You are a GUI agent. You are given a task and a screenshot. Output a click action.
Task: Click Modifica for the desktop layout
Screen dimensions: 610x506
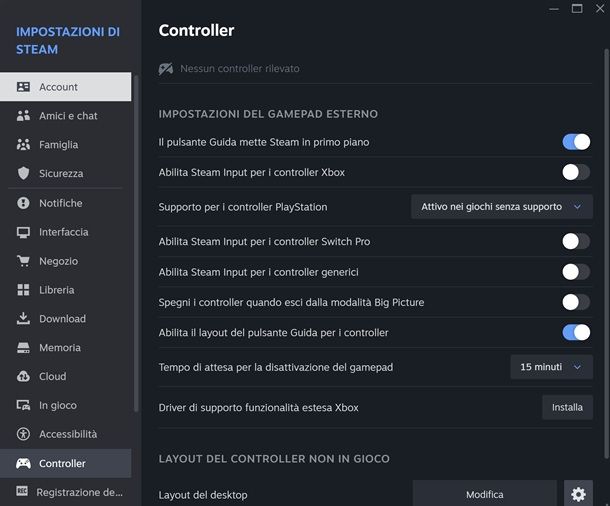(484, 494)
